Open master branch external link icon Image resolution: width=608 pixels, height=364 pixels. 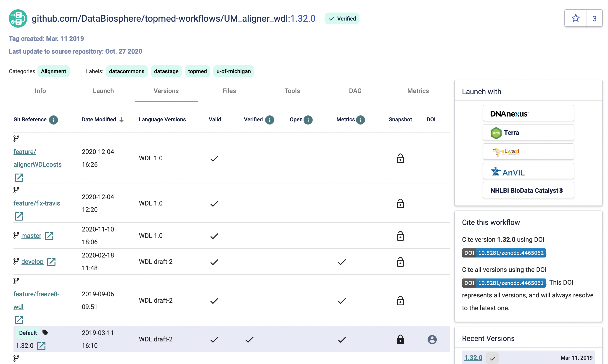coord(49,236)
